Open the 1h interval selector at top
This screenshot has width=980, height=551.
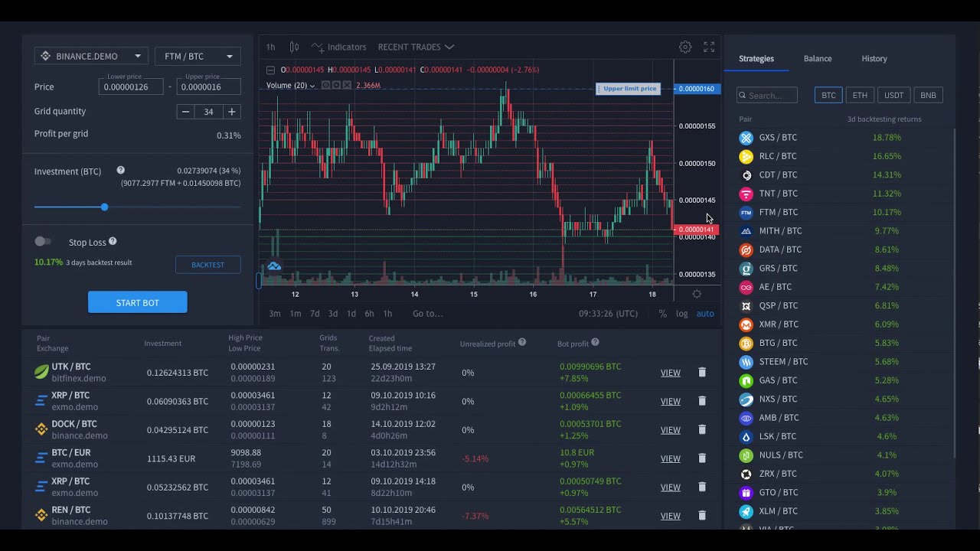270,47
